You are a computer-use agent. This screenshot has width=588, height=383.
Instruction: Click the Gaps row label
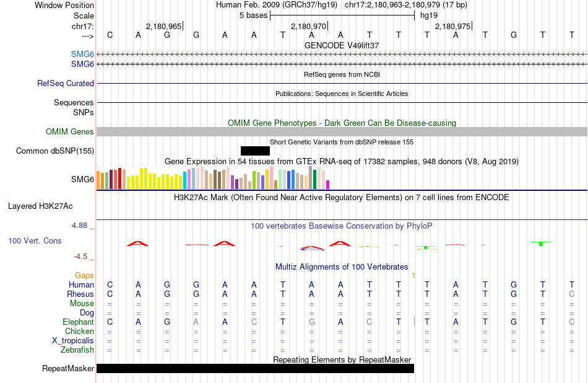point(84,276)
